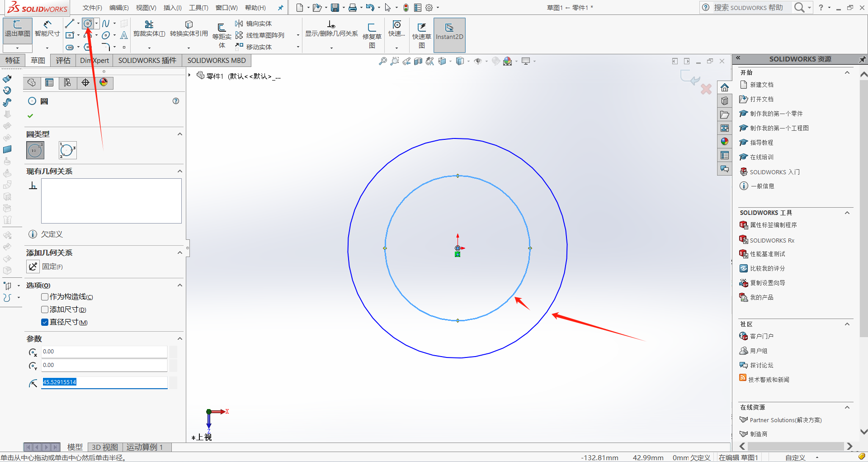This screenshot has height=462, width=868.
Task: Collapse the 选项 (Options) section
Action: tap(180, 285)
